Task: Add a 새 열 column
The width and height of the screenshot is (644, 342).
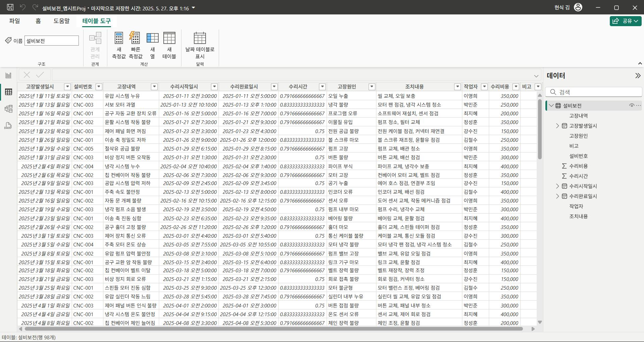Action: [x=152, y=45]
